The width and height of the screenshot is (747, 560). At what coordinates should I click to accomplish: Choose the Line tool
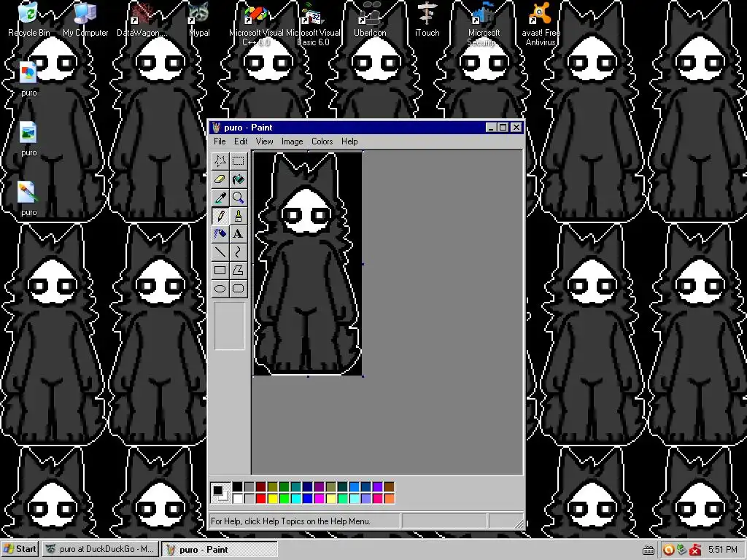click(220, 252)
